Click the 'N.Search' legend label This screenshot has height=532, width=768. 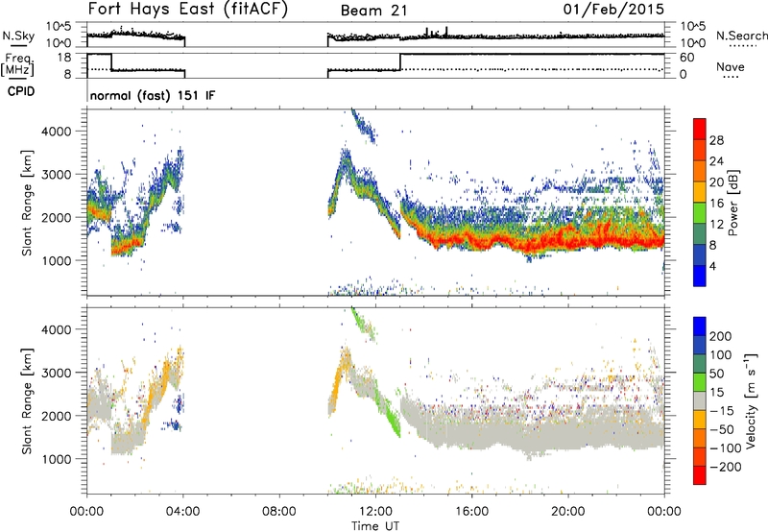pyautogui.click(x=742, y=36)
